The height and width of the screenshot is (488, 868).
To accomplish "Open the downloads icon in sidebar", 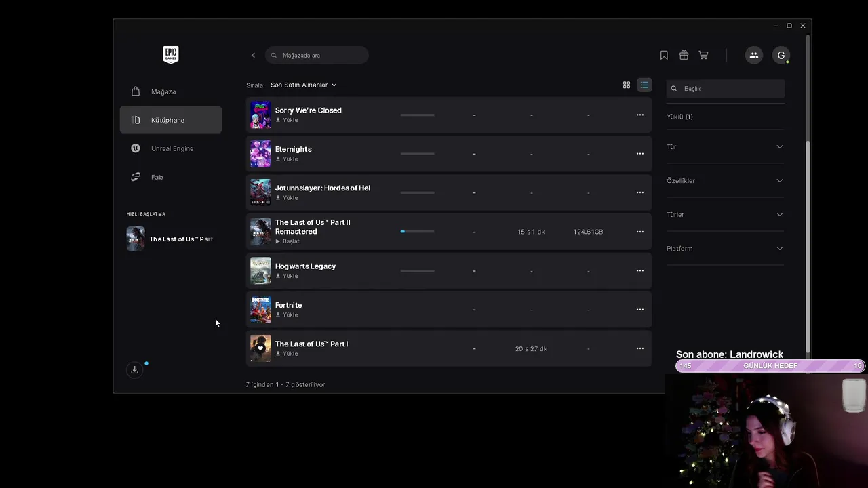I will pyautogui.click(x=134, y=369).
